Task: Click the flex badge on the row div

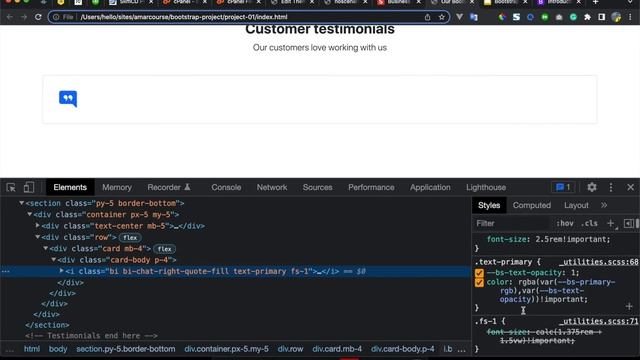Action: pyautogui.click(x=130, y=238)
